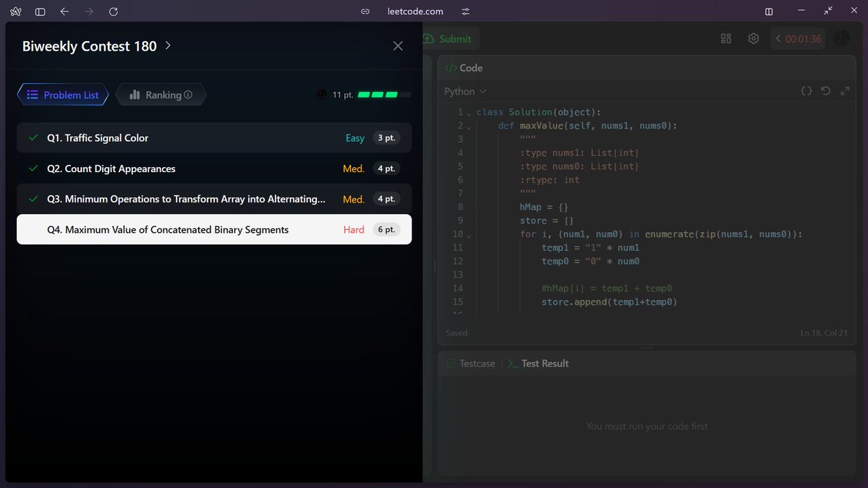Click the link icon beside leetcode.com
Screen dimensions: 868x488
point(365,12)
